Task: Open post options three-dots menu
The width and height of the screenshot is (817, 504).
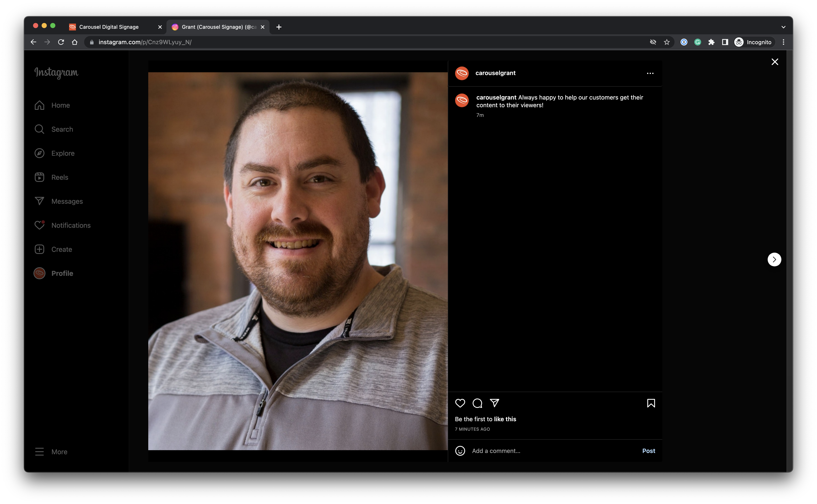Action: point(650,73)
